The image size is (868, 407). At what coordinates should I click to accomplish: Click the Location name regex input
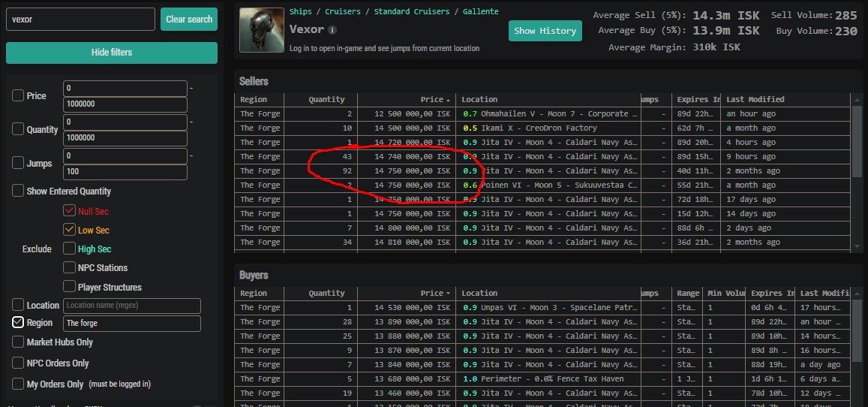click(132, 306)
